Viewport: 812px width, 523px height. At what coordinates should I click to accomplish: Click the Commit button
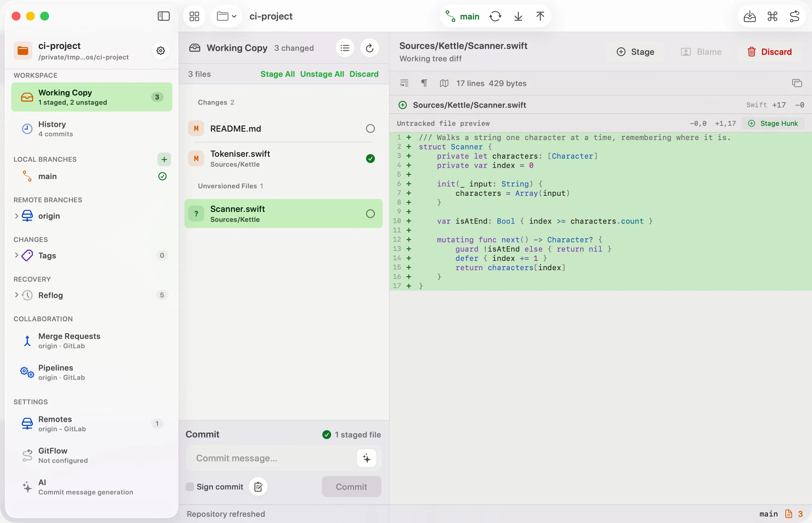(351, 487)
